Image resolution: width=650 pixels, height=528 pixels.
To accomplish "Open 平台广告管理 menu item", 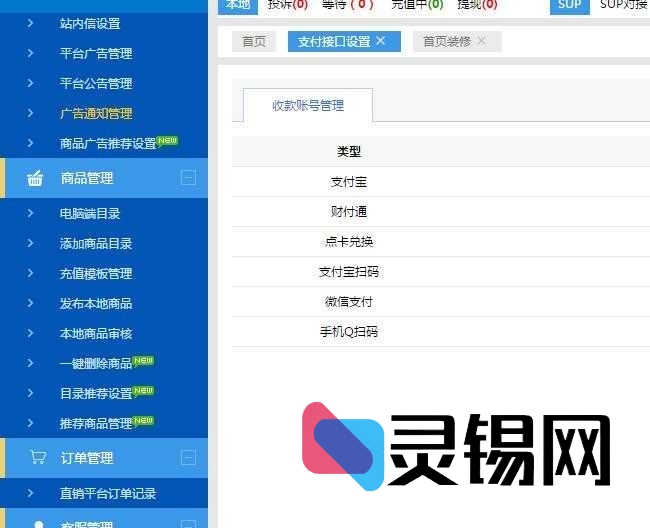I will coord(95,53).
